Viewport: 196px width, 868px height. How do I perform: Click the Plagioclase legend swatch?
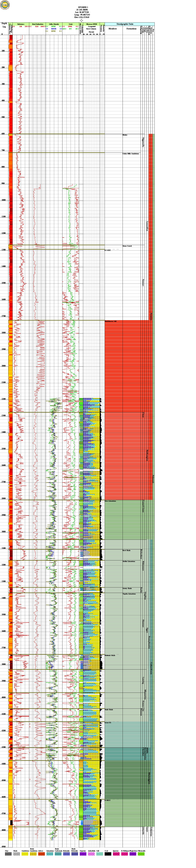133,854
